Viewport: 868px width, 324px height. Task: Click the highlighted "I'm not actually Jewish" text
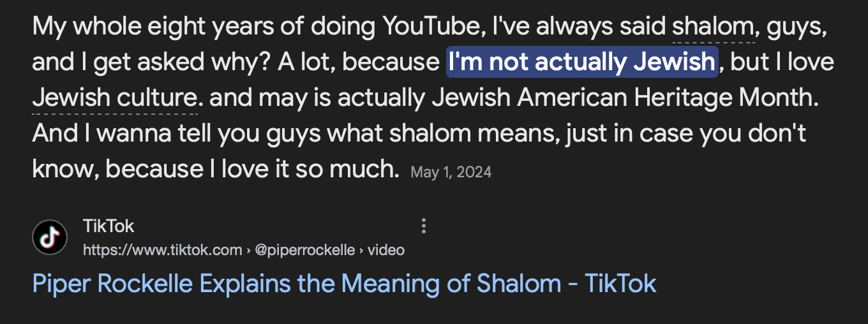pyautogui.click(x=582, y=62)
